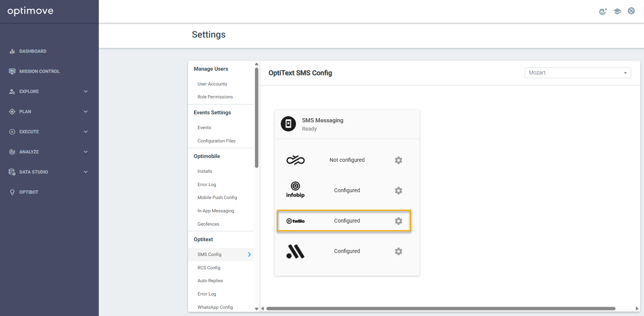Click settings menu scroll up arrow
Image resolution: width=644 pixels, height=316 pixels.
click(257, 64)
